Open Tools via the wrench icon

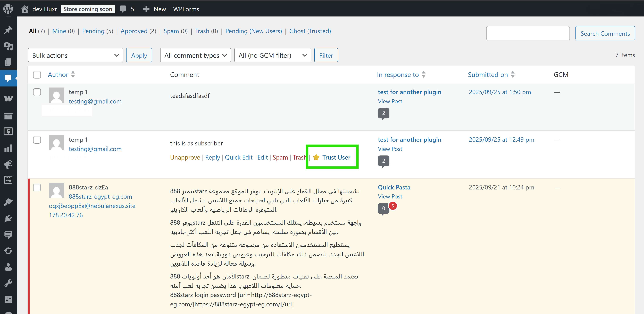(x=8, y=283)
